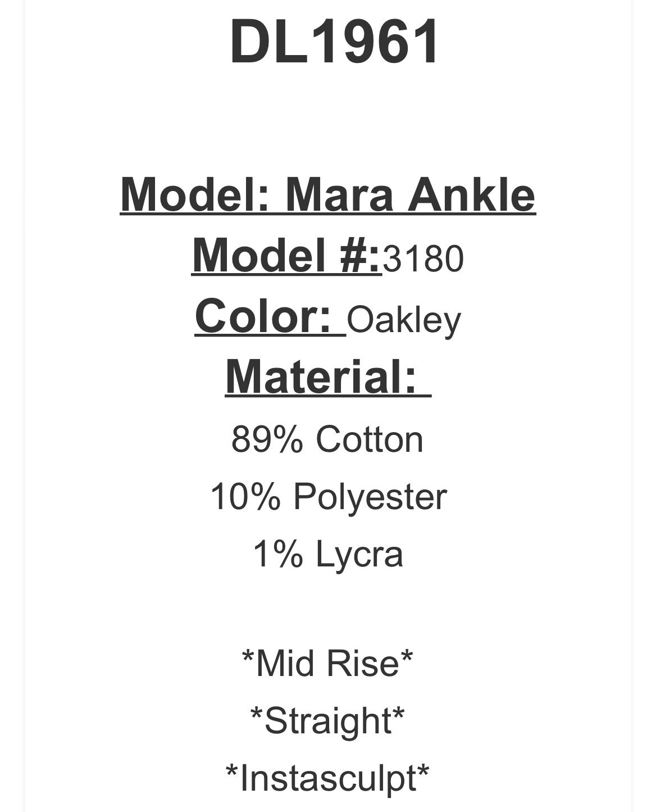Select the 1% Lycra line
The height and width of the screenshot is (812, 656).
pos(328,555)
